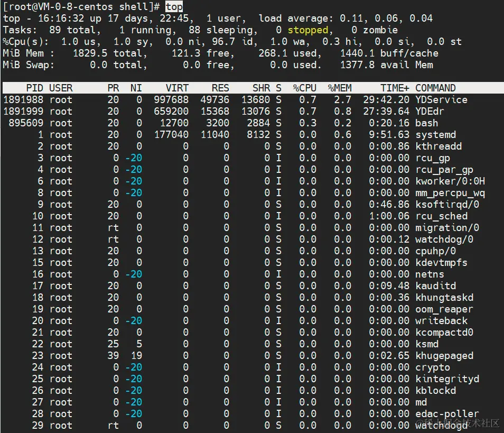The height and width of the screenshot is (433, 504).
Task: Click the RES column header
Action: (x=220, y=88)
